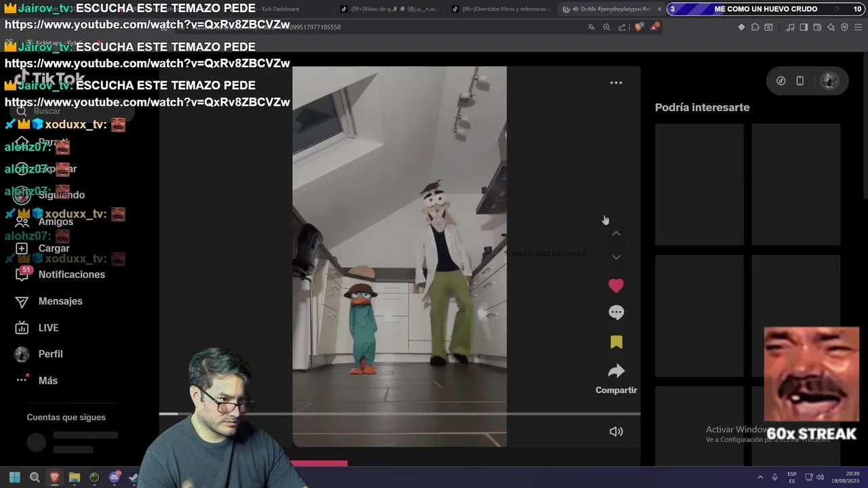Open the browser extensions puzzle icon

click(755, 27)
